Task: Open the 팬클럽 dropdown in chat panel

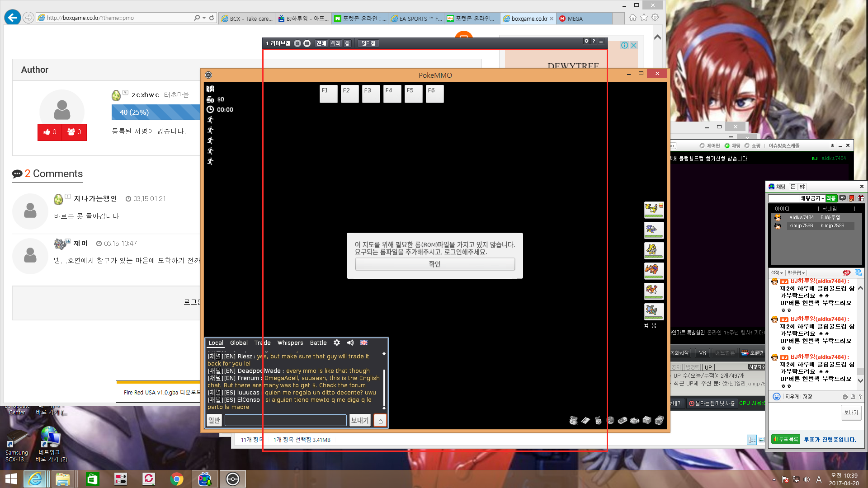Action: click(x=796, y=273)
